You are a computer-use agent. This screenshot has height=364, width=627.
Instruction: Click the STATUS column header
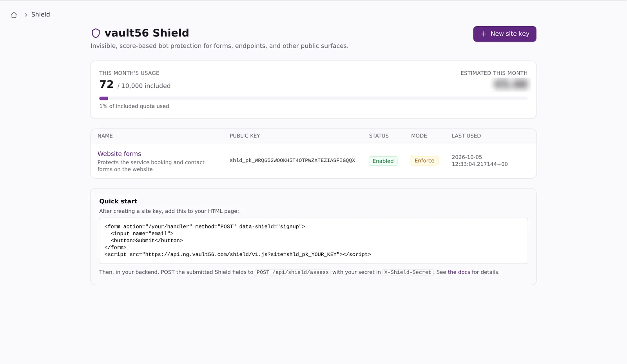tap(379, 136)
